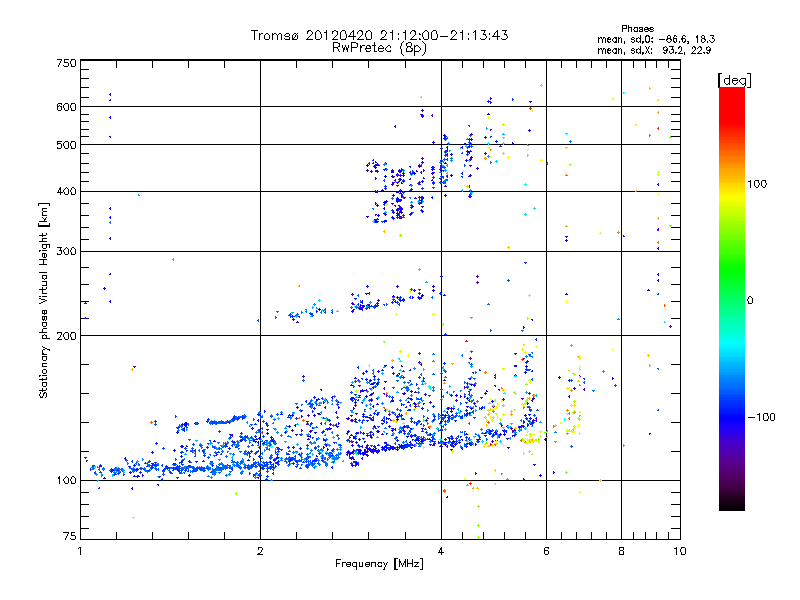Viewport: 800px width, 600px height.
Task: Click the '[deg]' colorbar unit label
Action: click(x=734, y=80)
